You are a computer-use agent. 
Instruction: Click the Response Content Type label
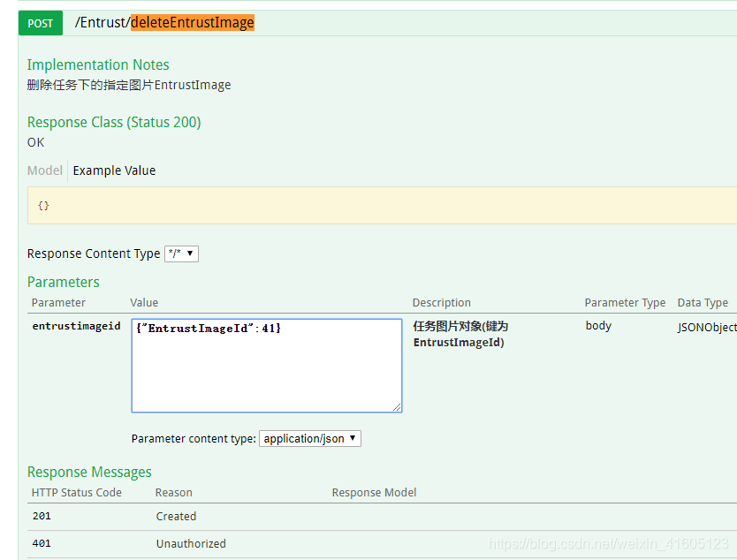(x=94, y=254)
